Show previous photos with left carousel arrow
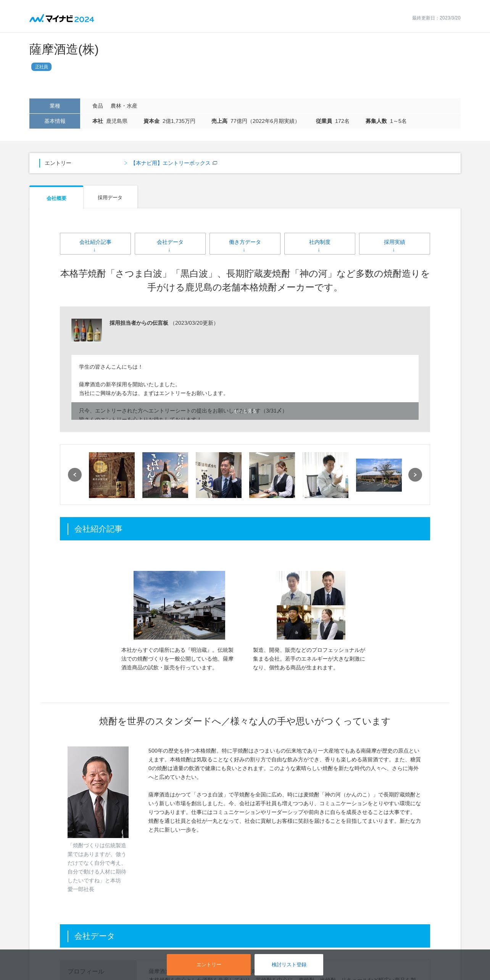The height and width of the screenshot is (980, 490). (x=75, y=475)
